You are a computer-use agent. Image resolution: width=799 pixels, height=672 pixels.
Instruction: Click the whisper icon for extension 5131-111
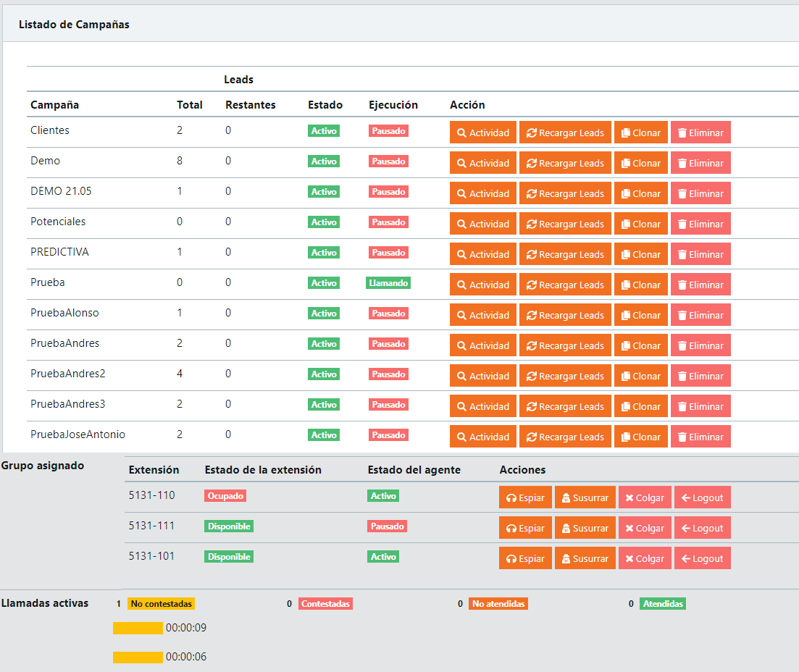(566, 529)
